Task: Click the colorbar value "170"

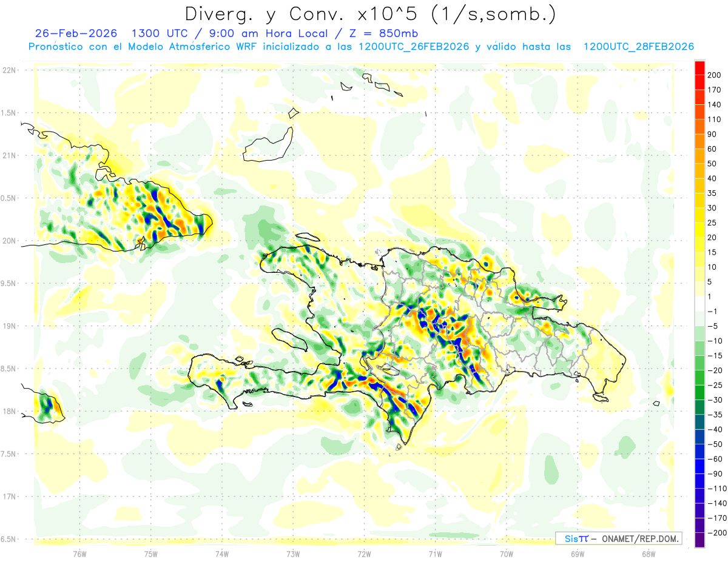Action: click(714, 90)
